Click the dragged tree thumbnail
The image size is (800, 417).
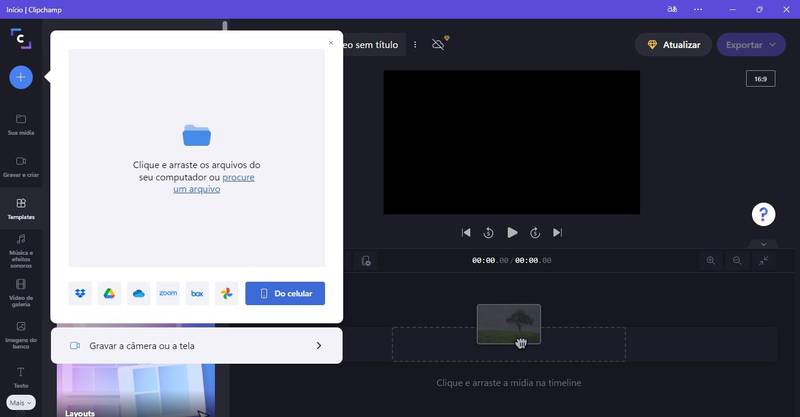(x=509, y=324)
